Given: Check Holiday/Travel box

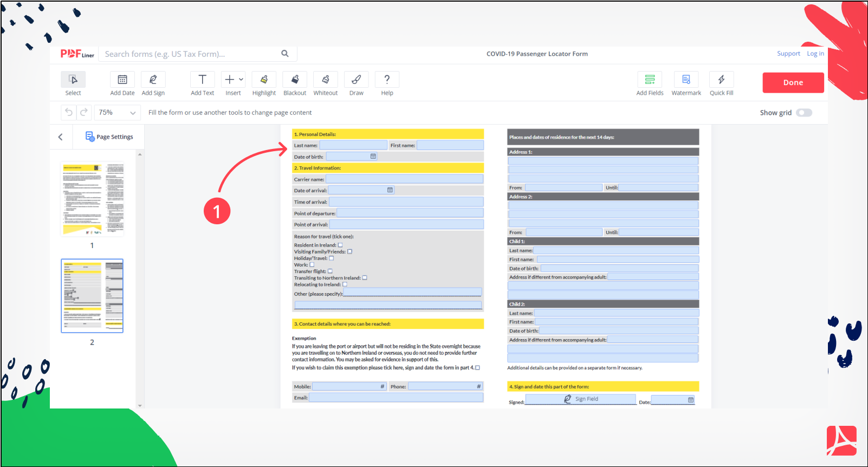Looking at the screenshot, I should 332,258.
